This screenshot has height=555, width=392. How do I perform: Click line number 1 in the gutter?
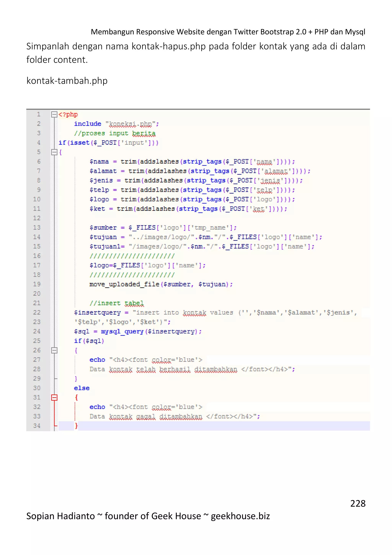coord(39,114)
